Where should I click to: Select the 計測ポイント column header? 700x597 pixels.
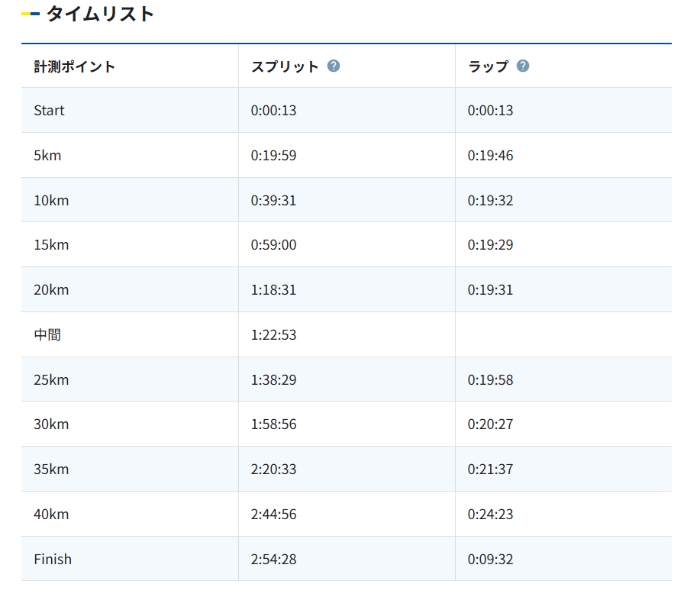click(75, 66)
